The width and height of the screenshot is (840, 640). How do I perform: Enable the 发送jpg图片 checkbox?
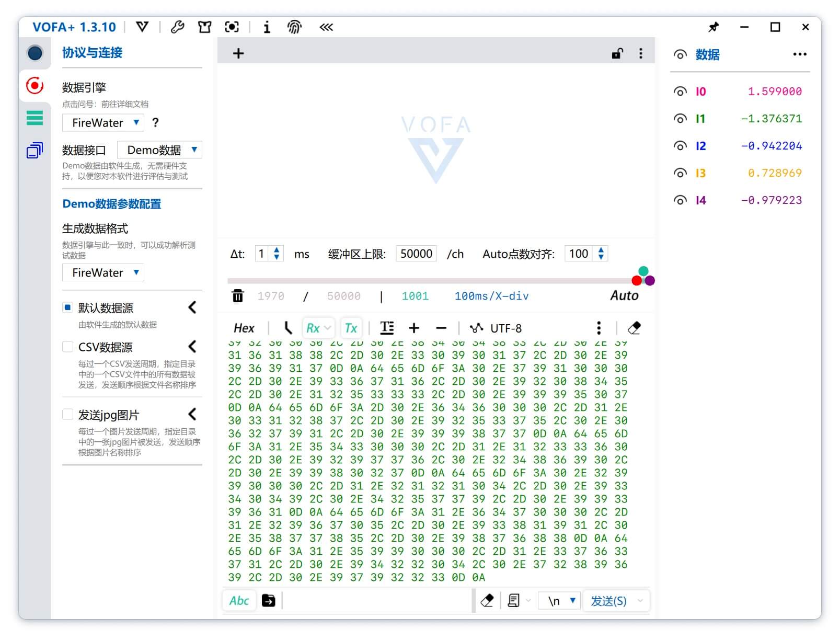pos(67,415)
